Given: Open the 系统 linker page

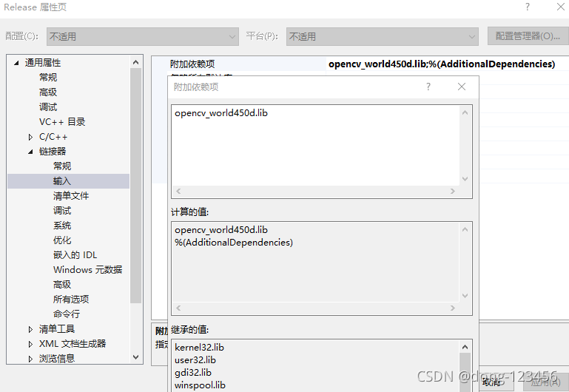Looking at the screenshot, I should coord(62,226).
